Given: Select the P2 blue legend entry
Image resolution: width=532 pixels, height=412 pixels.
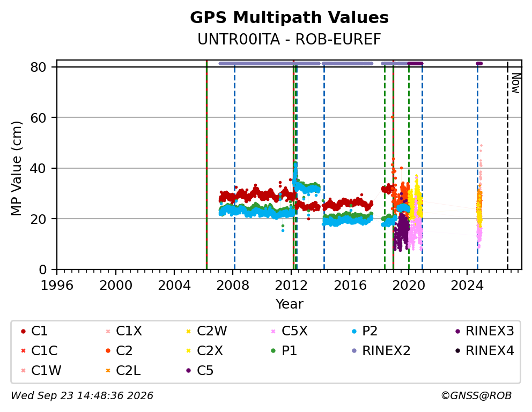Looking at the screenshot, I should [x=365, y=331].
